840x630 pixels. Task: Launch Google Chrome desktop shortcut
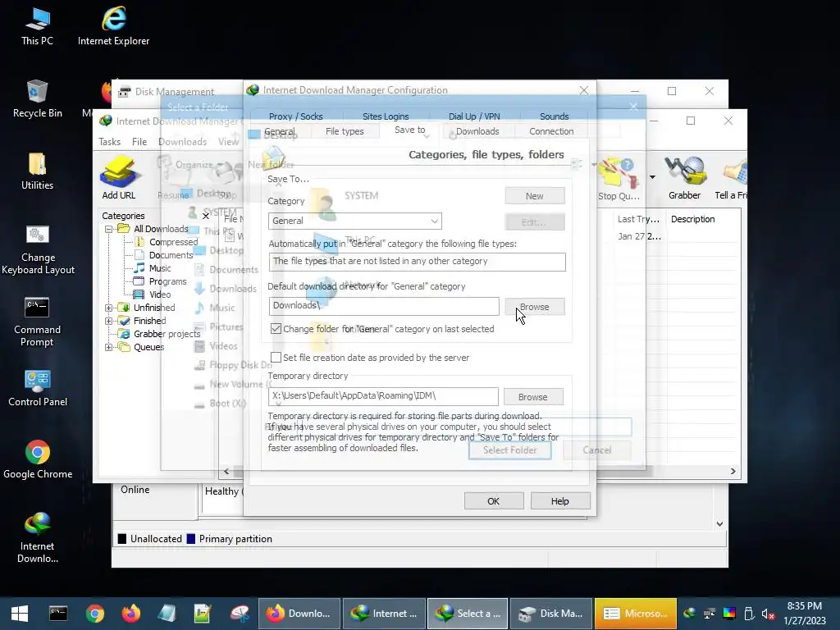tap(38, 460)
